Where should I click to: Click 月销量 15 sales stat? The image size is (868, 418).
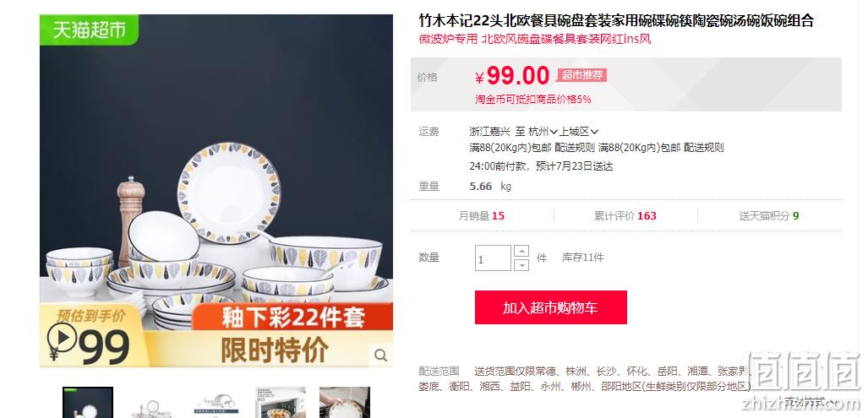482,215
